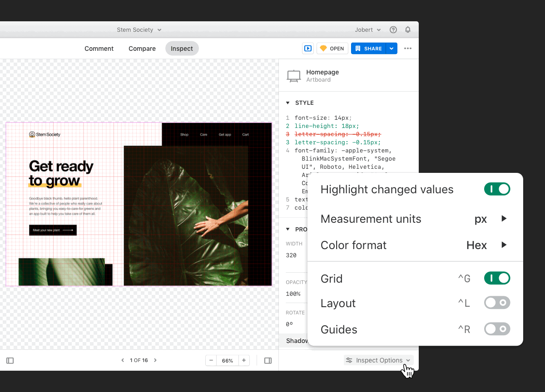
Task: Open more options ellipsis menu
Action: click(408, 49)
